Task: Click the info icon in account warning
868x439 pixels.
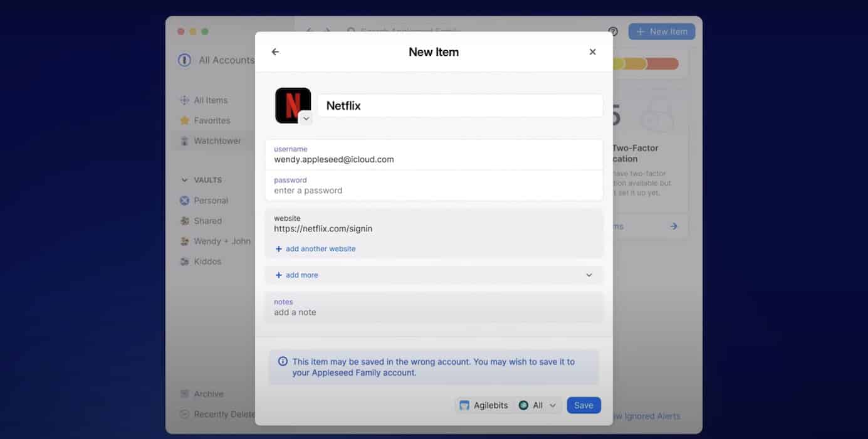Action: point(283,362)
